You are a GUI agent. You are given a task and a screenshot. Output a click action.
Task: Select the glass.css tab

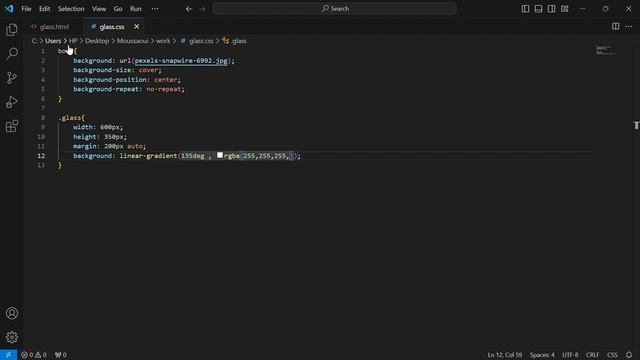[112, 27]
